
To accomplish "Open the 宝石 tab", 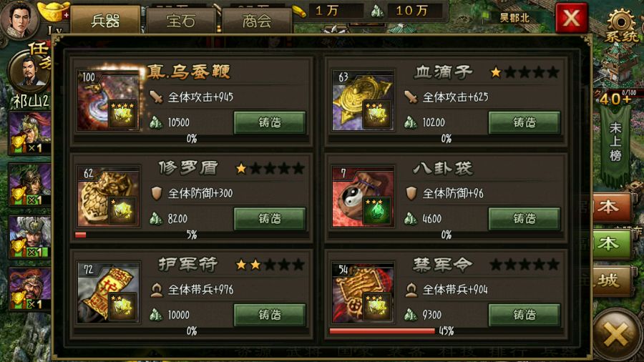I will pos(181,21).
